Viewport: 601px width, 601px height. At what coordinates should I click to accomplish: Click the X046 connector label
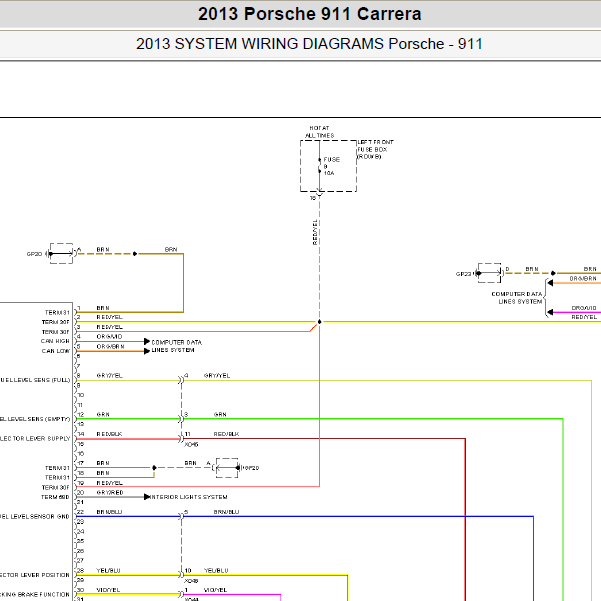[x=191, y=445]
